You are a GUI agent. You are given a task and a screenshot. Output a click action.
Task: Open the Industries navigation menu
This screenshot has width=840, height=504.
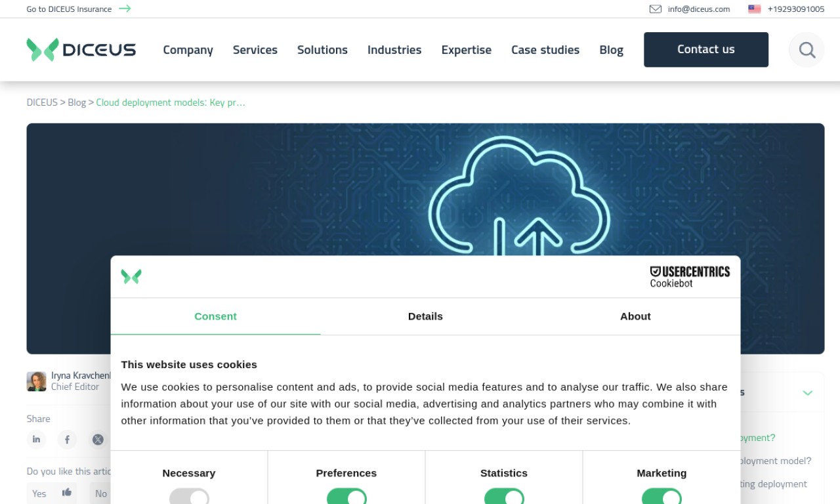394,50
